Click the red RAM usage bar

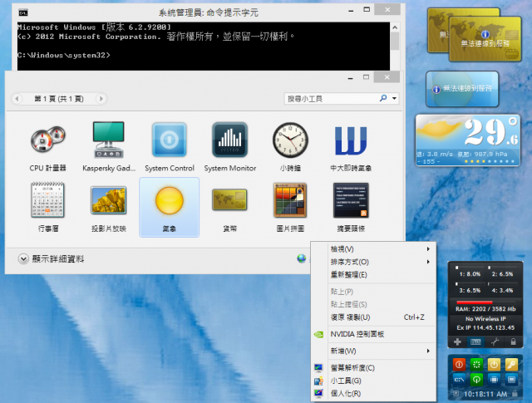pos(475,302)
